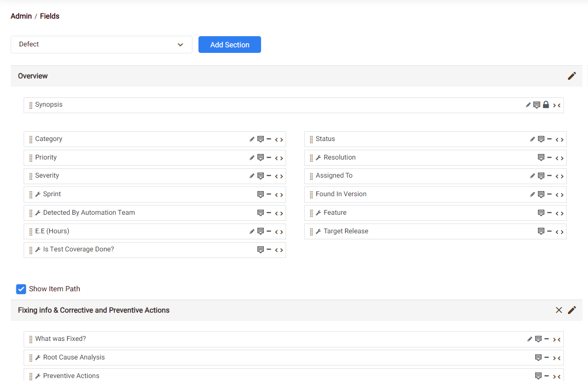Click the pencil icon on the Category field
This screenshot has height=391, width=588.
[x=252, y=139]
